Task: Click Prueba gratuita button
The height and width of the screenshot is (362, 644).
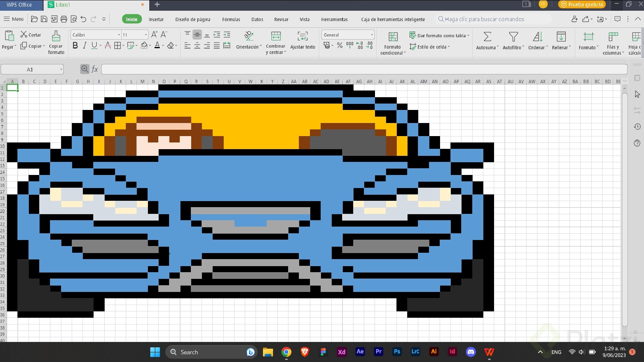Action: (582, 4)
